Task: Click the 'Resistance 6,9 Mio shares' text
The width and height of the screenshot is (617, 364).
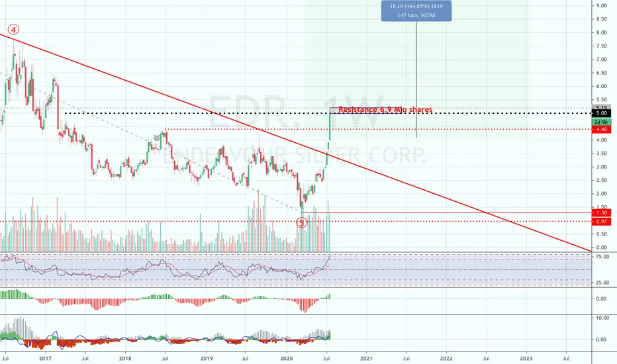Action: [385, 109]
